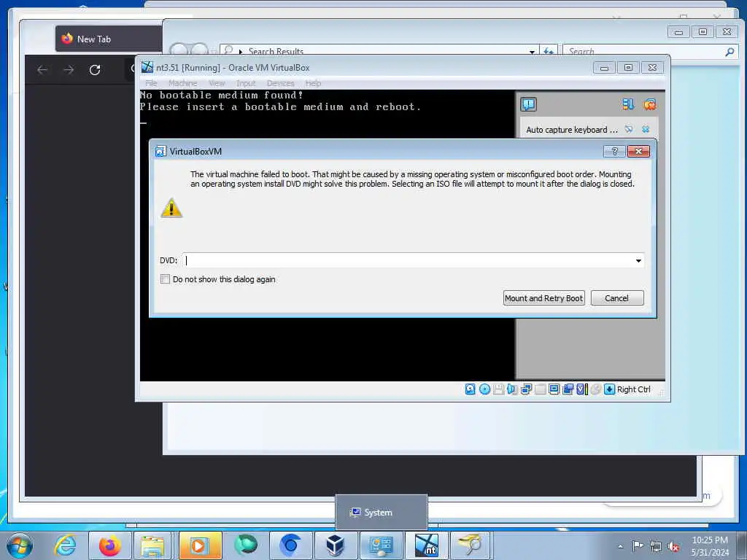The height and width of the screenshot is (560, 747).
Task: Click Firefox forward arrow button
Action: [x=69, y=70]
